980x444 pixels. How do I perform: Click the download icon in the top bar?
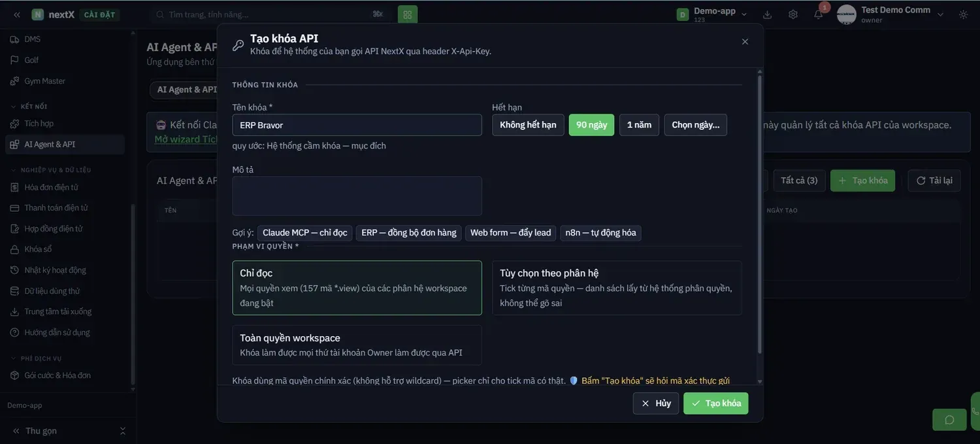coord(768,14)
